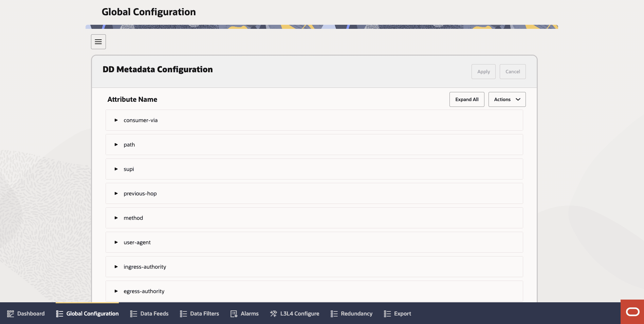The image size is (644, 324).
Task: Click the Data Filters icon
Action: (183, 313)
